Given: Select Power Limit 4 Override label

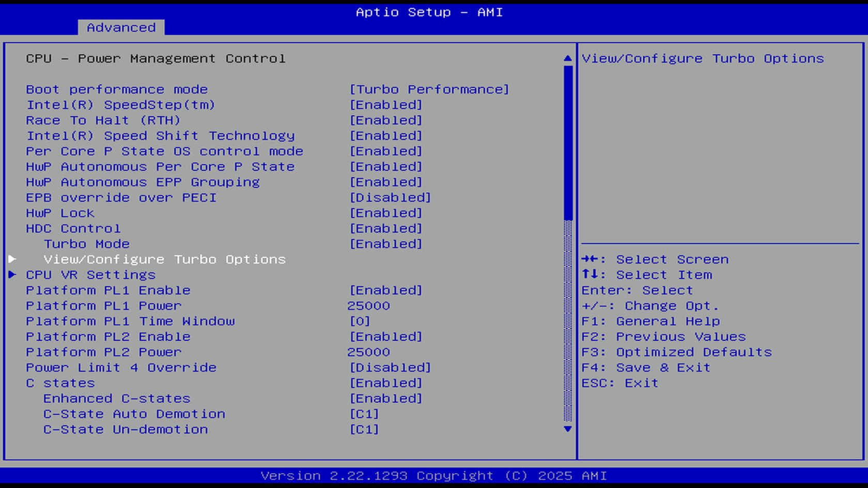Looking at the screenshot, I should pos(121,368).
